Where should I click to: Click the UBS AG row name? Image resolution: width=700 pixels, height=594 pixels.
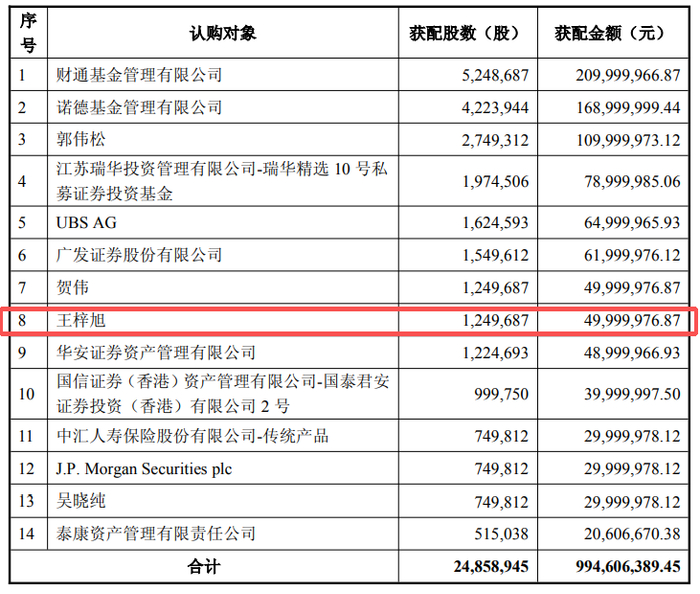(86, 222)
